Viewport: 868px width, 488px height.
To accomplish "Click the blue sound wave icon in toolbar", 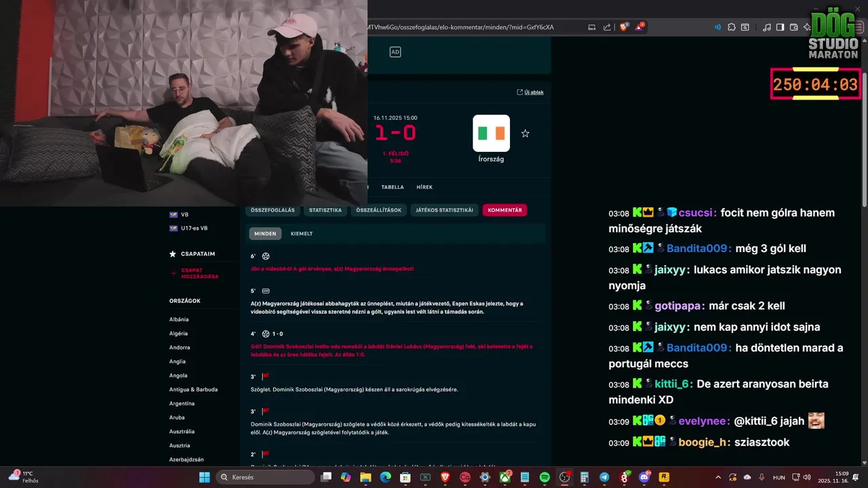I will (717, 27).
